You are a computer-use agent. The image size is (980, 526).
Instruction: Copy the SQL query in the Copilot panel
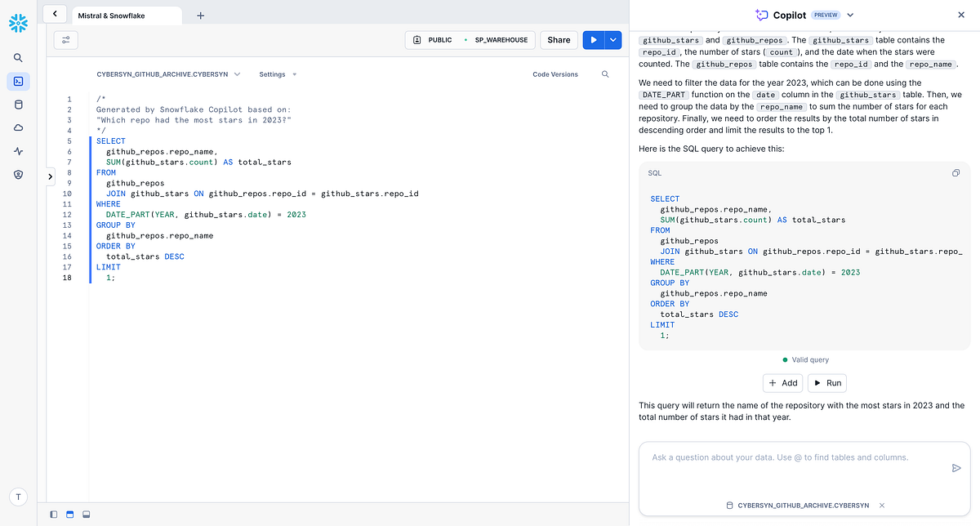click(955, 172)
